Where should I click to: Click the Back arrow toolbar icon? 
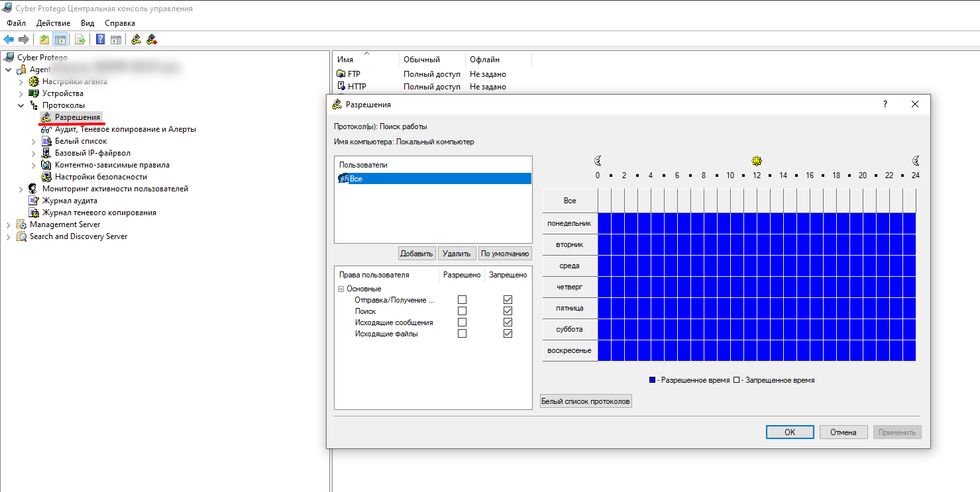point(9,40)
